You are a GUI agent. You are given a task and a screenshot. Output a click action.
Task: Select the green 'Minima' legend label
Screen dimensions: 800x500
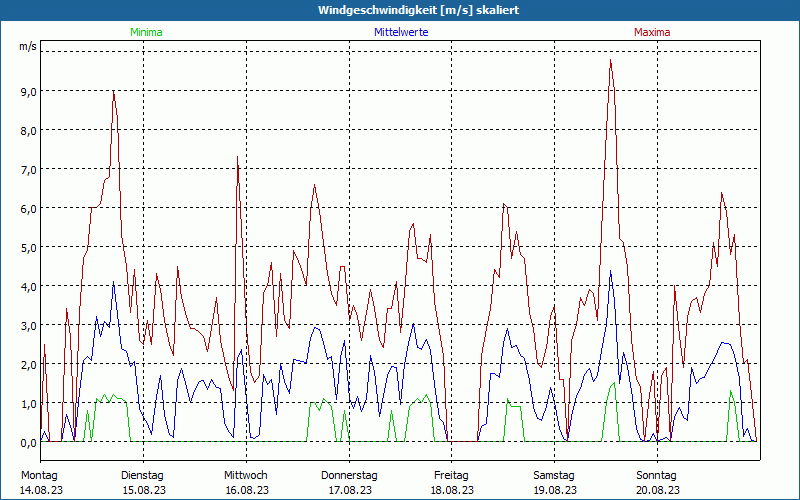(x=146, y=32)
